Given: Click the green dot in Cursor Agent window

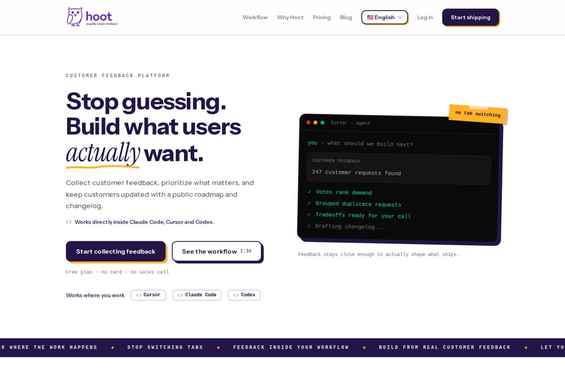Looking at the screenshot, I should pyautogui.click(x=322, y=123).
